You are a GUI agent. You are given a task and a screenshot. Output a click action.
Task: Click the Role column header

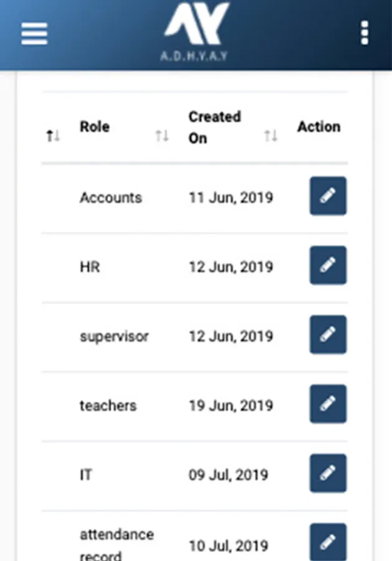click(x=95, y=127)
